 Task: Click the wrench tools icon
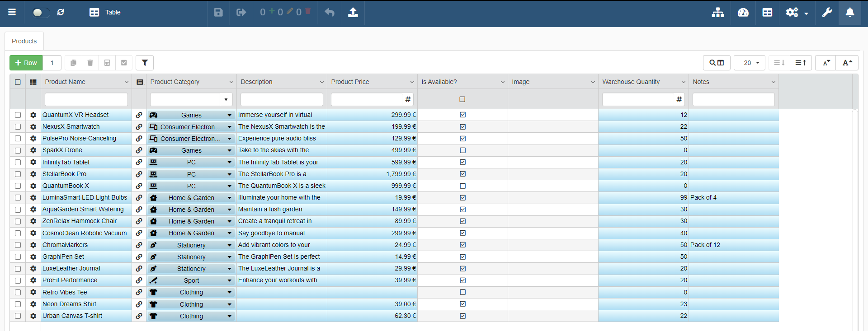pos(827,12)
